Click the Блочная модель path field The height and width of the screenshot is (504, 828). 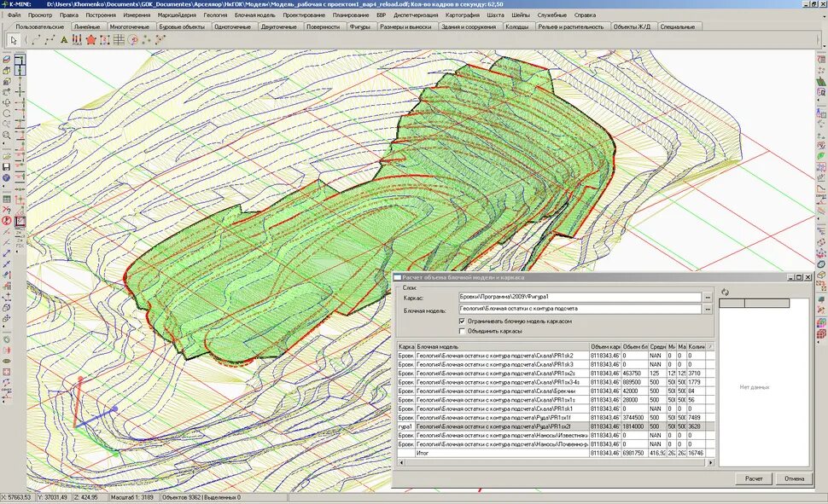(x=580, y=310)
